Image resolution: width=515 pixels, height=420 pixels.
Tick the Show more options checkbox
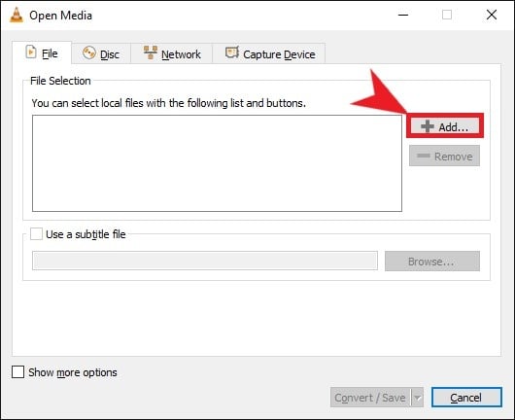click(17, 372)
